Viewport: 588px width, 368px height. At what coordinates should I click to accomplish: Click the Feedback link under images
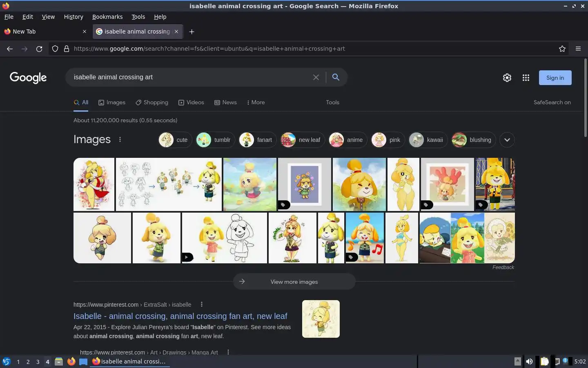click(x=503, y=267)
